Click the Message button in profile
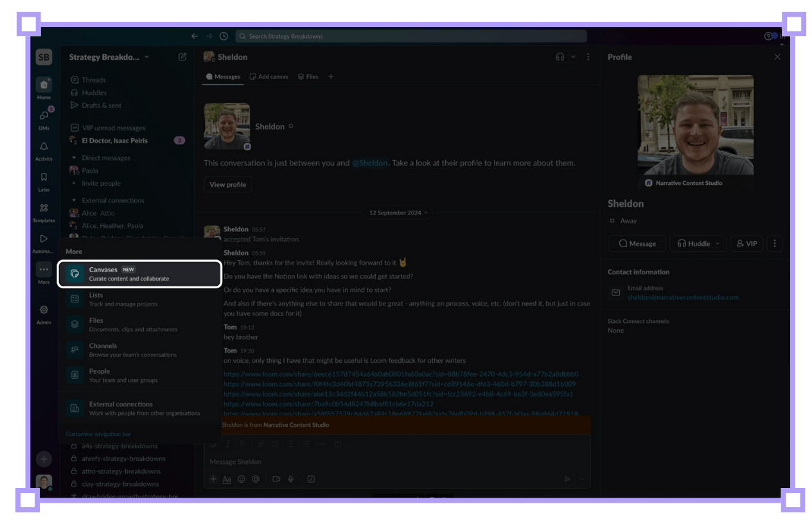 point(637,244)
